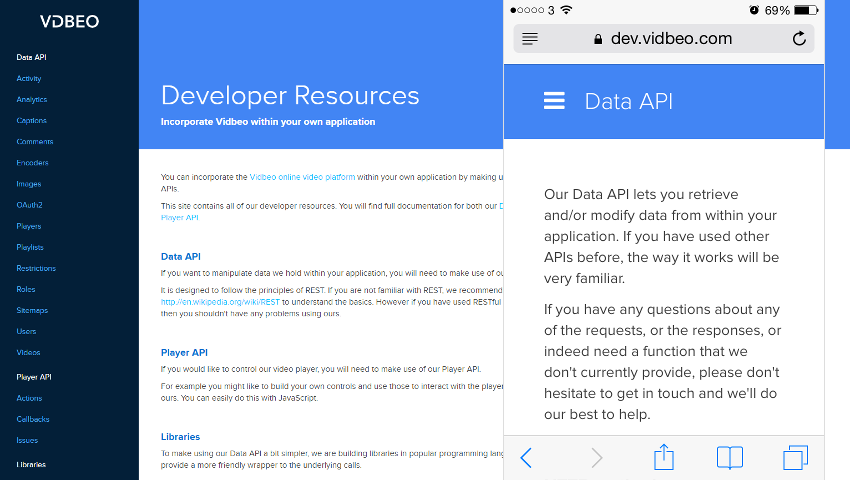Select Analytics in the sidebar

[x=31, y=99]
